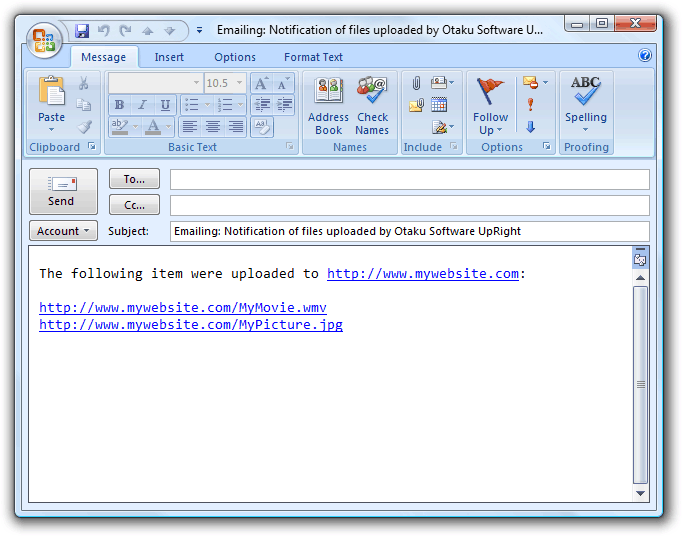
Task: Grow font size
Action: coord(262,83)
